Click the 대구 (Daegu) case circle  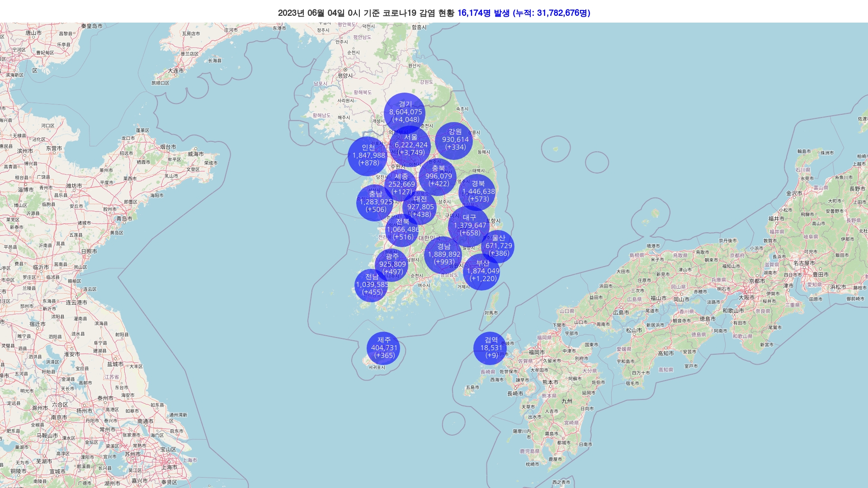[469, 226]
